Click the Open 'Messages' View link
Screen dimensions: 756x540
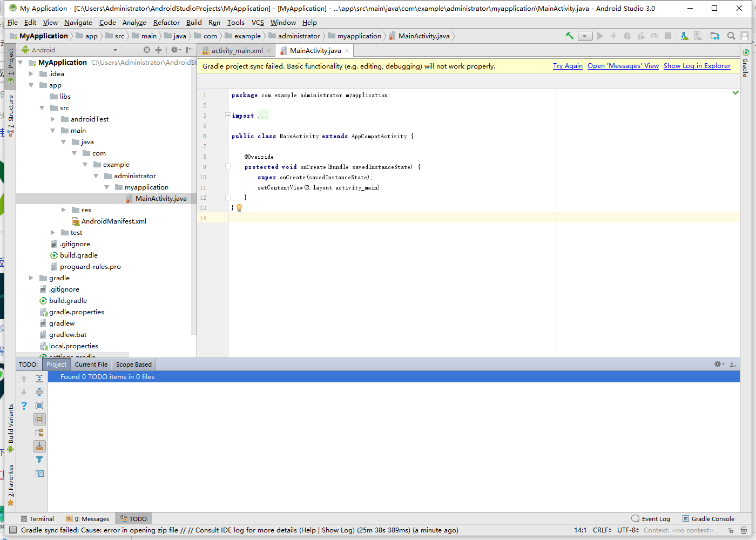tap(623, 66)
